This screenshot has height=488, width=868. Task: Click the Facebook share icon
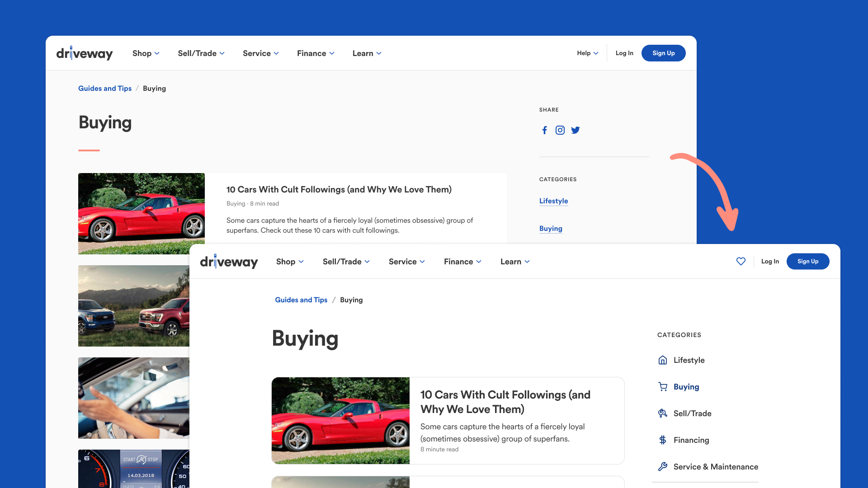pos(545,130)
